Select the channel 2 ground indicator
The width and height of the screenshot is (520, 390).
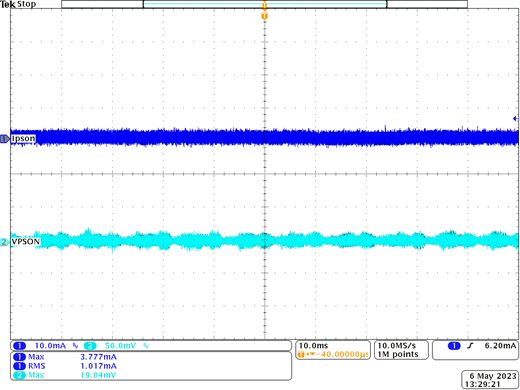[x=5, y=242]
